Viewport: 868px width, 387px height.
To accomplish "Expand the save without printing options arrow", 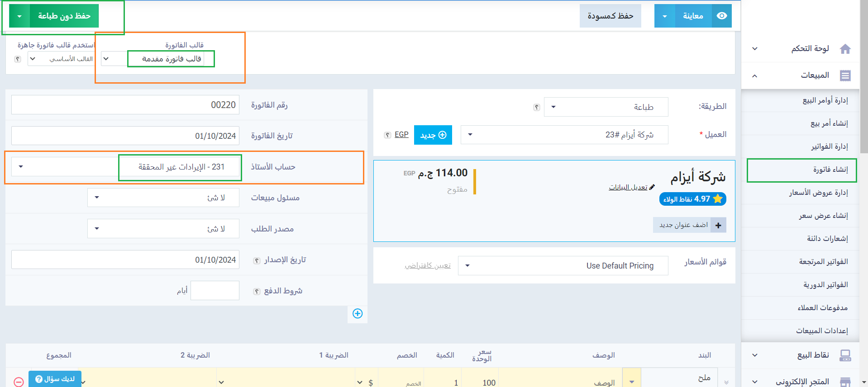I will pyautogui.click(x=19, y=16).
